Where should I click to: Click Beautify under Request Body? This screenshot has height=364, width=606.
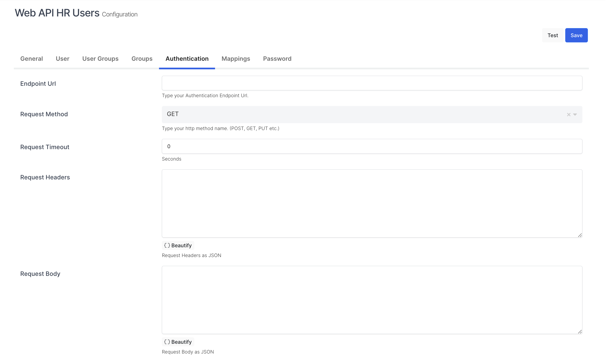coord(178,342)
